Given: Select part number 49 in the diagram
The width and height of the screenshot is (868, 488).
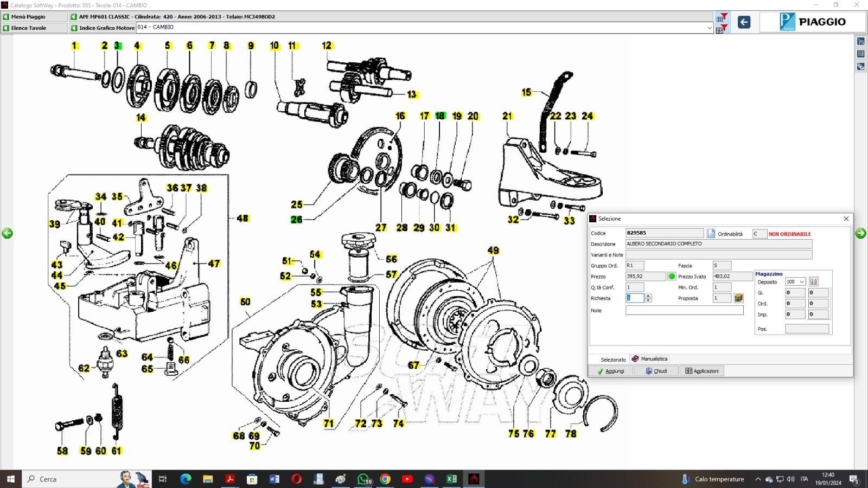Looking at the screenshot, I should click(493, 251).
